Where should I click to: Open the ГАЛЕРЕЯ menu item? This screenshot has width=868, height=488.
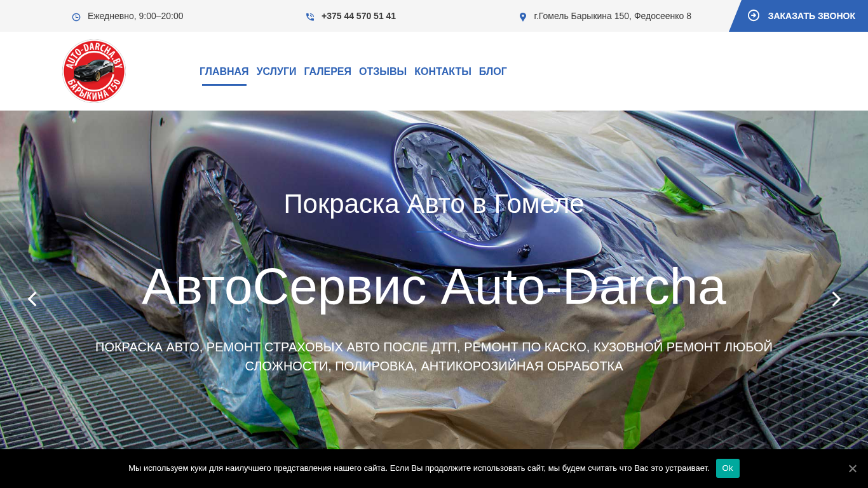pos(328,71)
